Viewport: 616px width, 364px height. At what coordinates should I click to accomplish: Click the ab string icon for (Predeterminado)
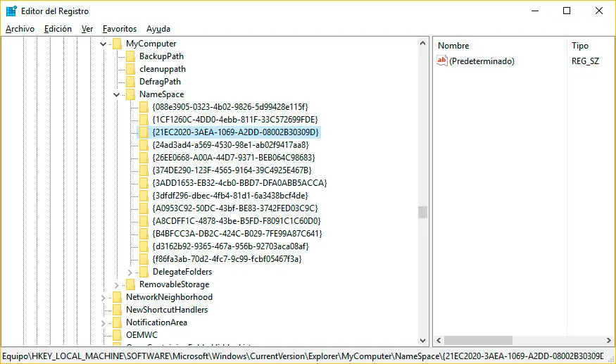[x=442, y=61]
